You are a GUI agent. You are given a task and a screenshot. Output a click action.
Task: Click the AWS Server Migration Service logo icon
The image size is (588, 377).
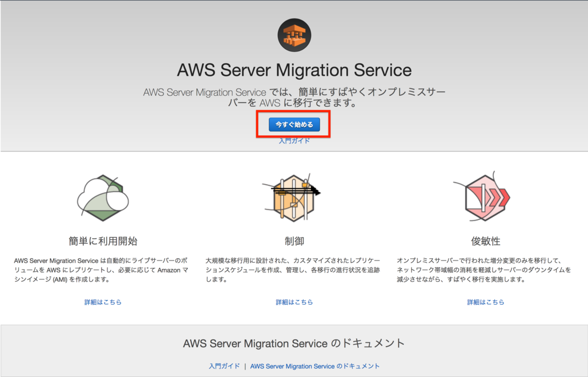(295, 35)
